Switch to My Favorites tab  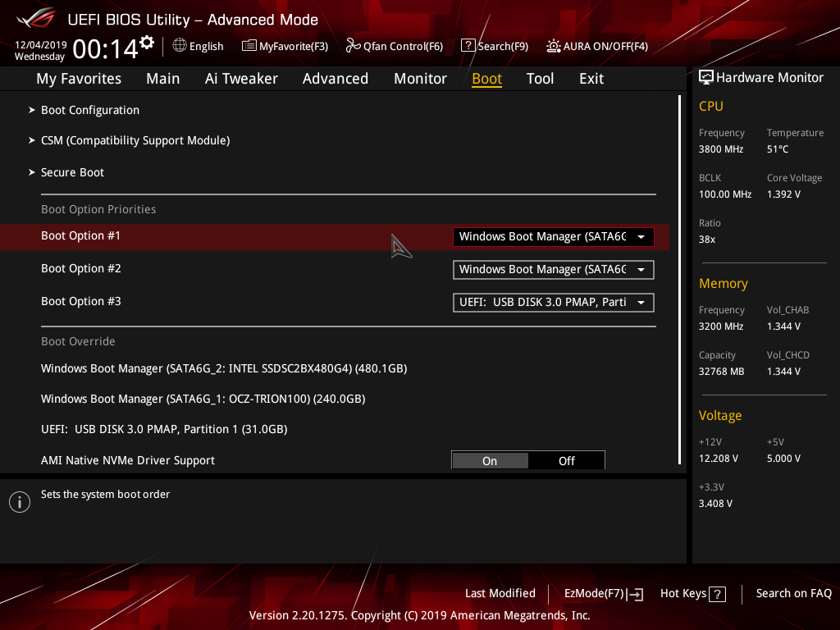79,79
